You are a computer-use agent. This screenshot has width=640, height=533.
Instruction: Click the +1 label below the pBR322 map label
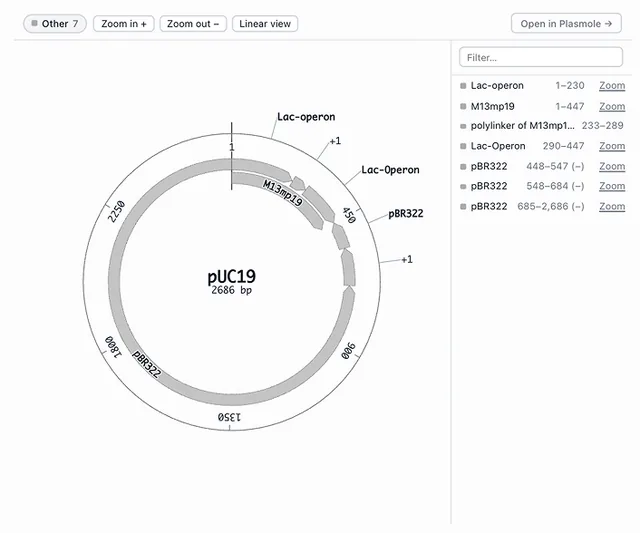(x=407, y=260)
